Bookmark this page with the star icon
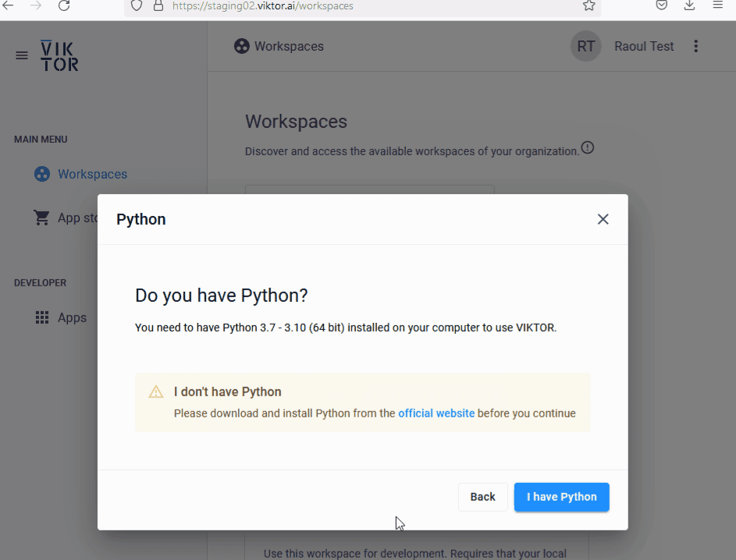736x560 pixels. (x=588, y=5)
